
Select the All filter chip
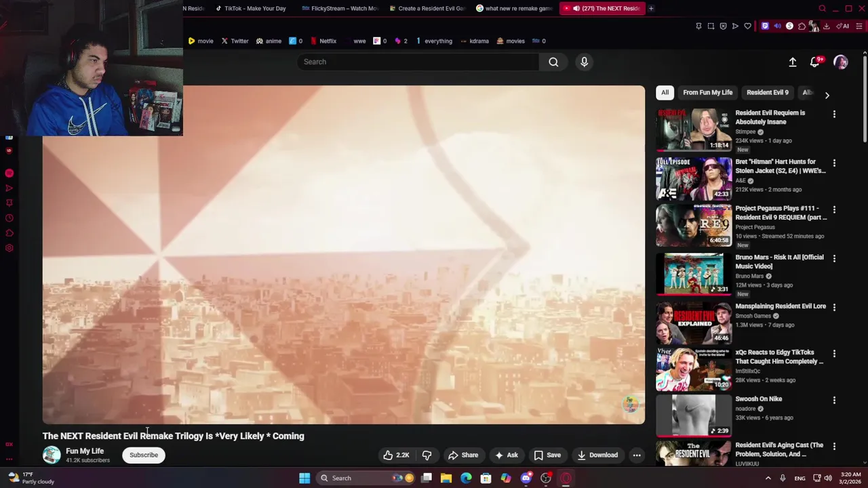[x=665, y=92]
